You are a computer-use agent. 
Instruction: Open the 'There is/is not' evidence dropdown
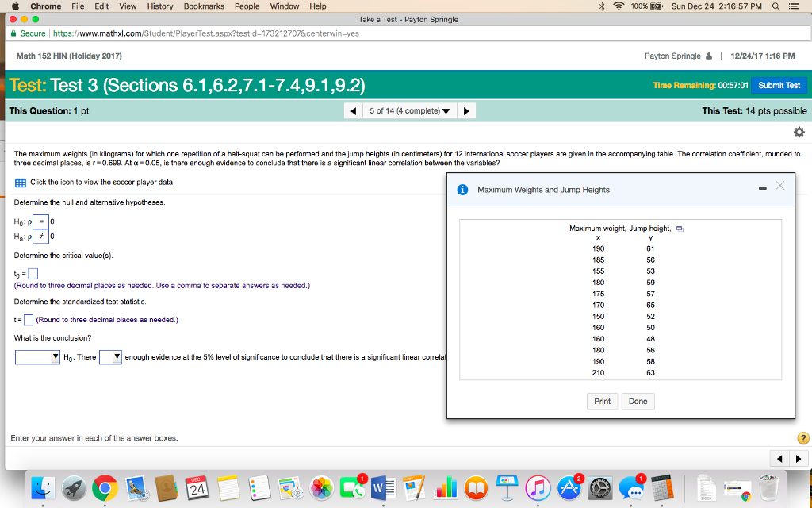click(110, 357)
